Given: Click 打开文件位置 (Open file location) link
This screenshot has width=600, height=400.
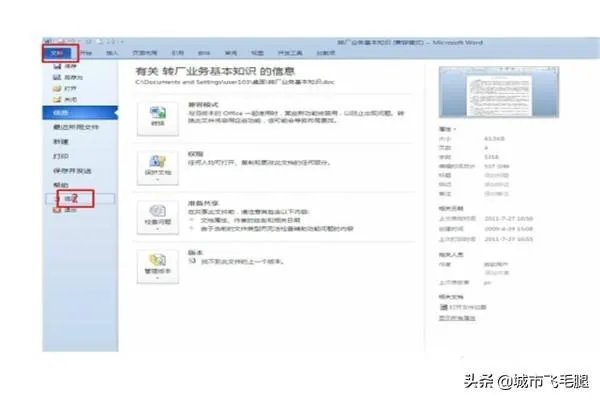Looking at the screenshot, I should click(x=463, y=307).
